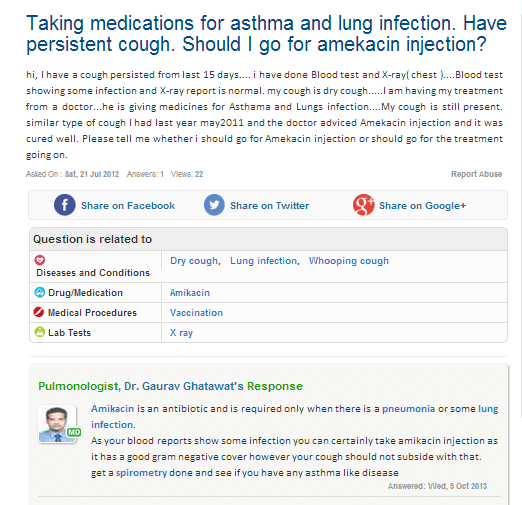522x505 pixels.
Task: Click the pneumonia link in response
Action: (408, 409)
